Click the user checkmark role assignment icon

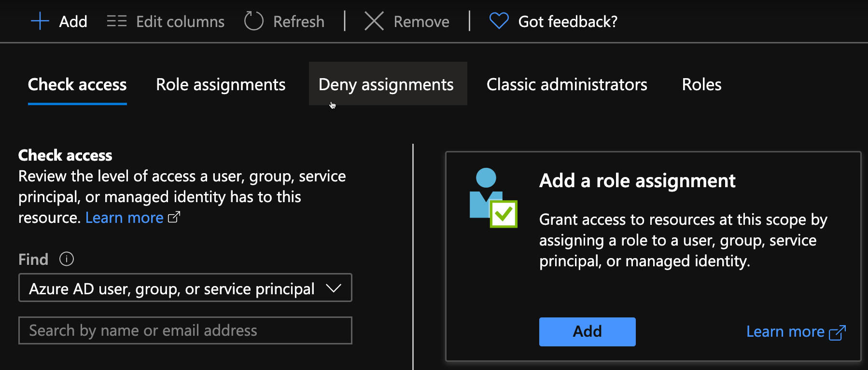coord(493,198)
